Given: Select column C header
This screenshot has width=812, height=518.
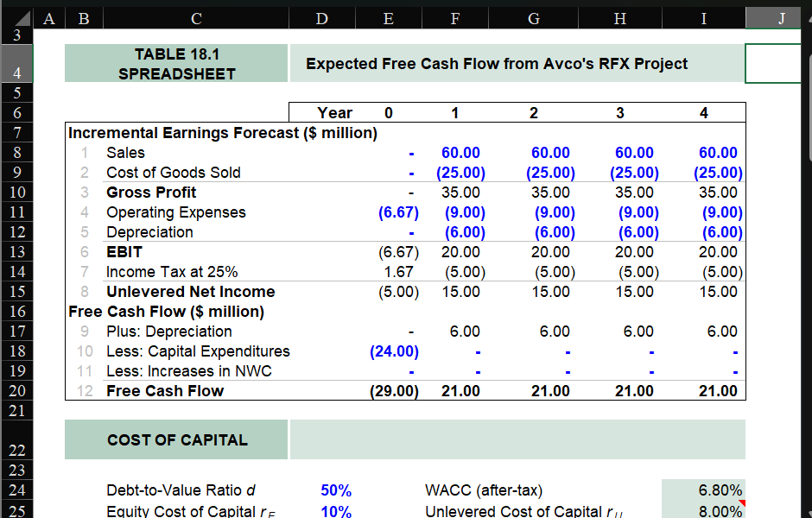Looking at the screenshot, I should coord(196,17).
